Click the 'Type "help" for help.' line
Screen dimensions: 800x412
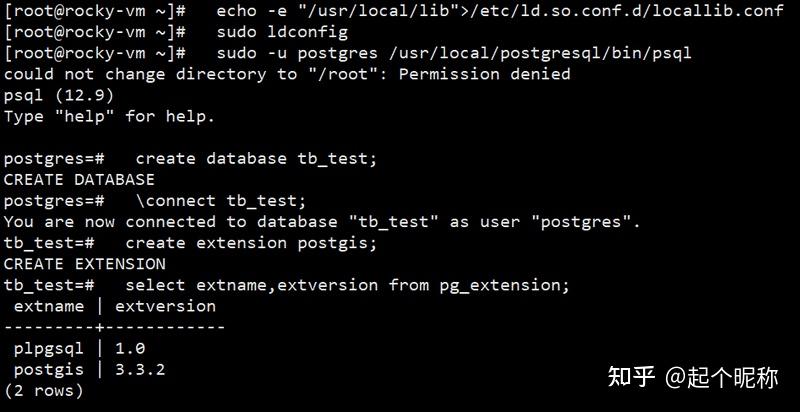tap(109, 117)
